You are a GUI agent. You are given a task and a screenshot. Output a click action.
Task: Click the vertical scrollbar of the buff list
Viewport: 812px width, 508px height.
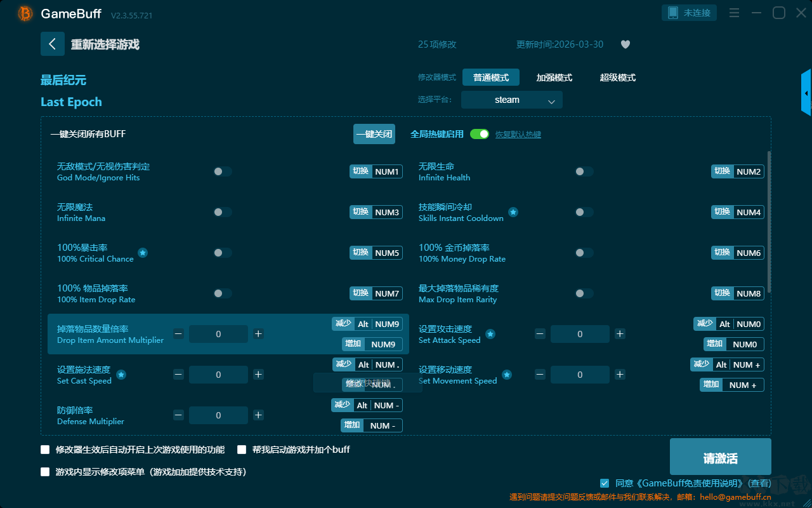tap(769, 222)
